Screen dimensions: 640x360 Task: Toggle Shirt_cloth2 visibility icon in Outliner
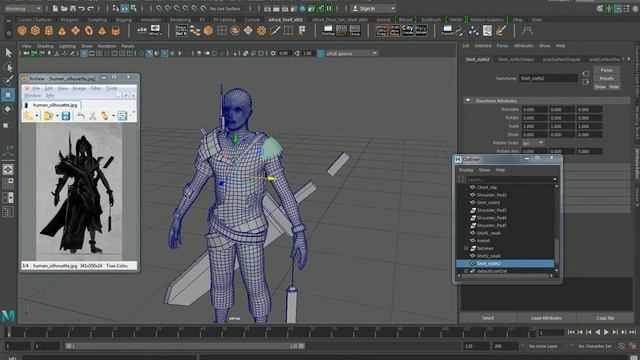tap(472, 264)
